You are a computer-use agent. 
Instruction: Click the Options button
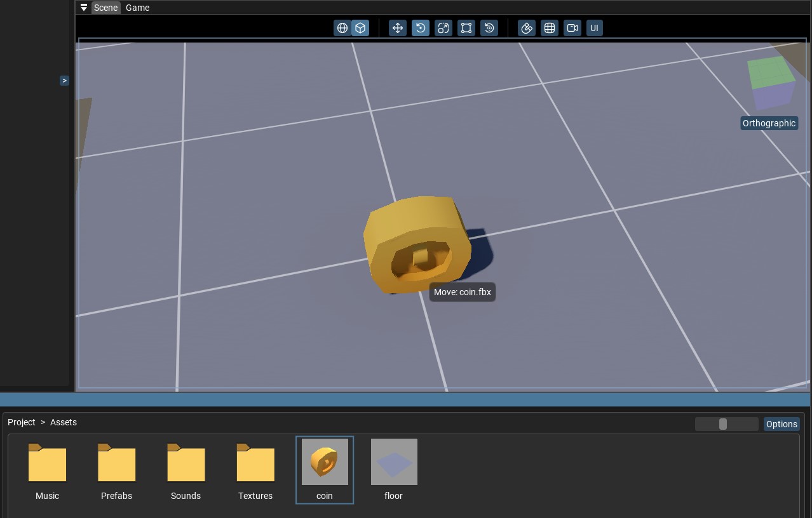(x=781, y=424)
